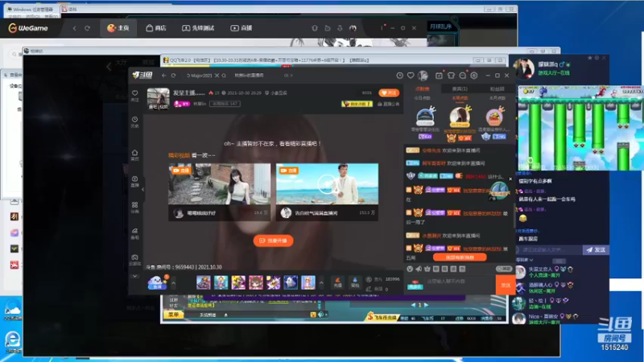Open watch history clock in Douyu title bar
This screenshot has width=644, height=362.
coord(399,76)
